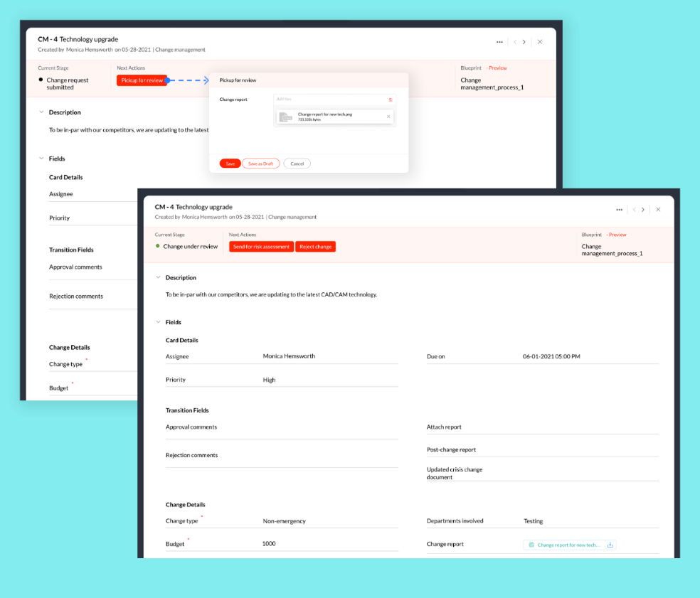Click the Reject change button
This screenshot has height=598, width=700.
[x=315, y=247]
